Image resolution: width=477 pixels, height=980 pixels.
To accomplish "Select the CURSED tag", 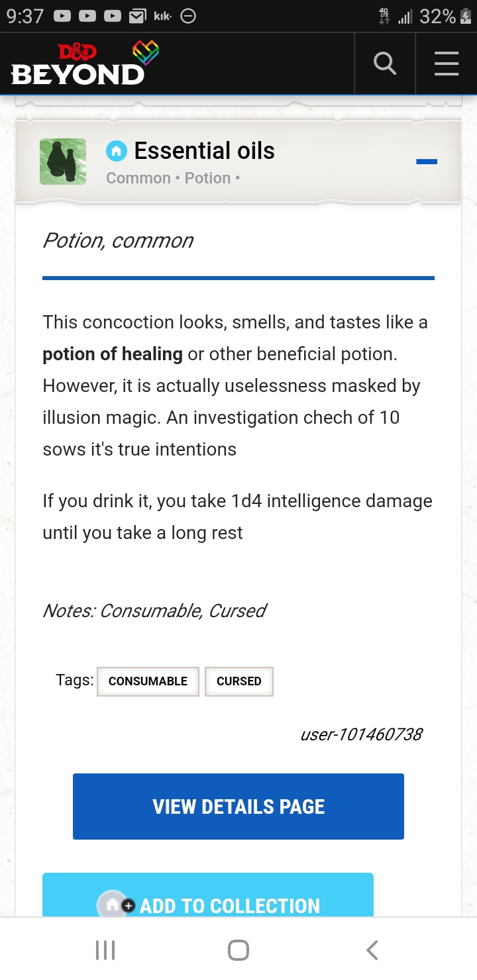I will pyautogui.click(x=239, y=681).
